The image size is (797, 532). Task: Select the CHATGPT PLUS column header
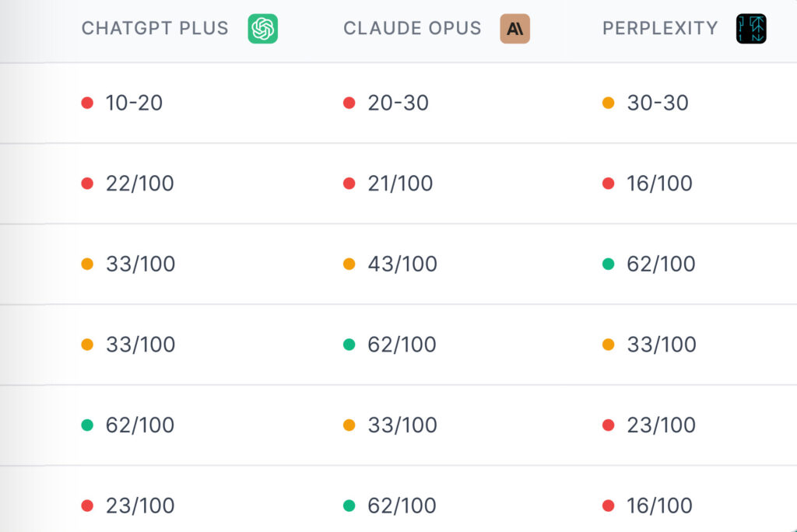155,29
